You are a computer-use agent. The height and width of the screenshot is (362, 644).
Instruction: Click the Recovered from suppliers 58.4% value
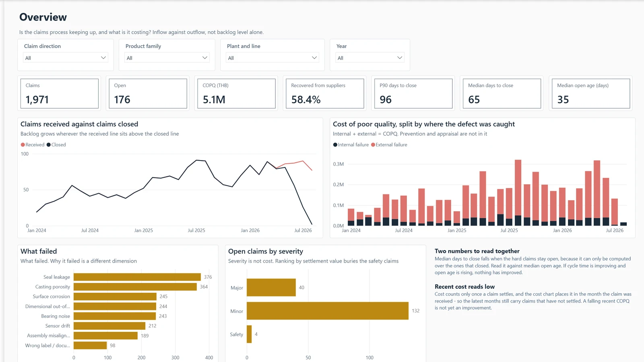(306, 100)
